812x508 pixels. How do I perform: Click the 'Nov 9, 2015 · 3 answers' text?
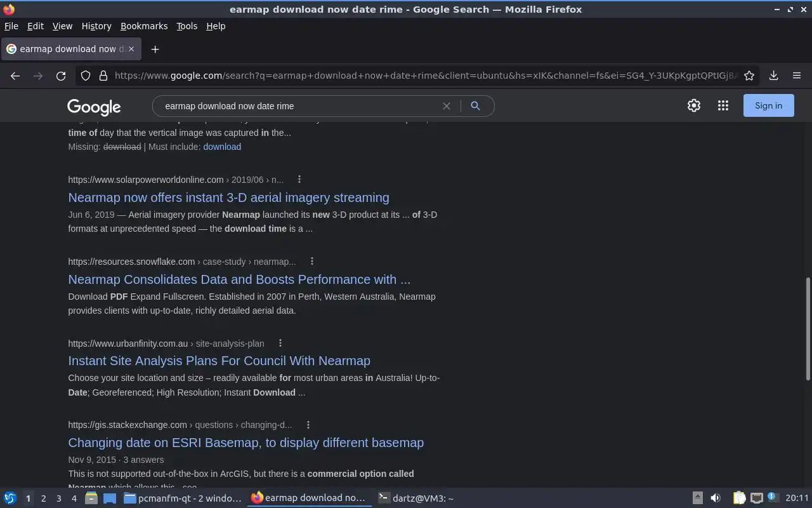click(115, 460)
